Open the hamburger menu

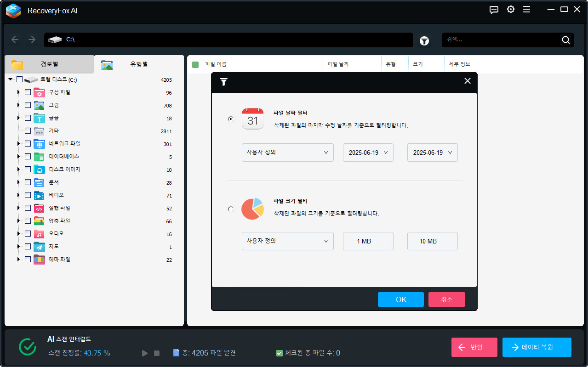(x=526, y=9)
